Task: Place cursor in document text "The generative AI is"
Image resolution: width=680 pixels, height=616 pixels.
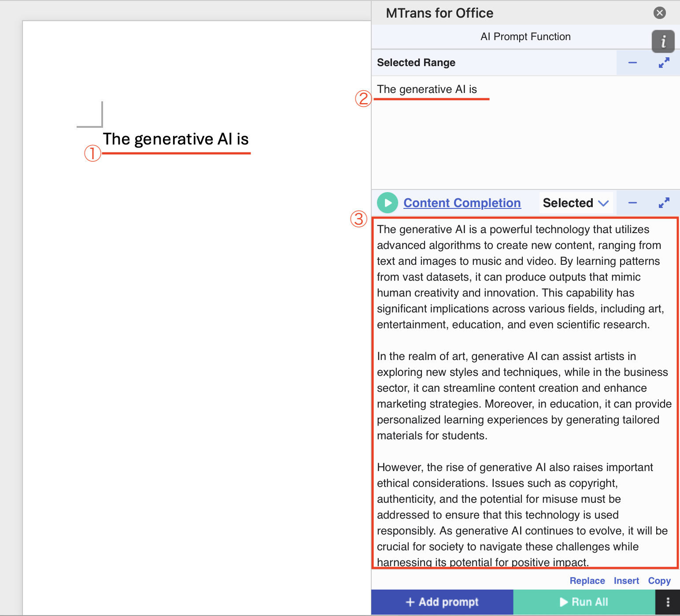Action: coord(176,139)
